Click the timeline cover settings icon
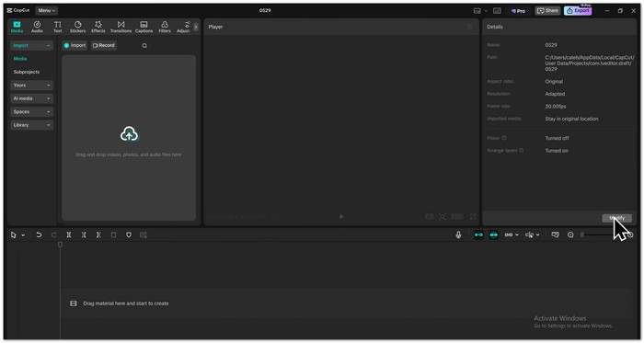This screenshot has height=343, width=644. pos(556,235)
